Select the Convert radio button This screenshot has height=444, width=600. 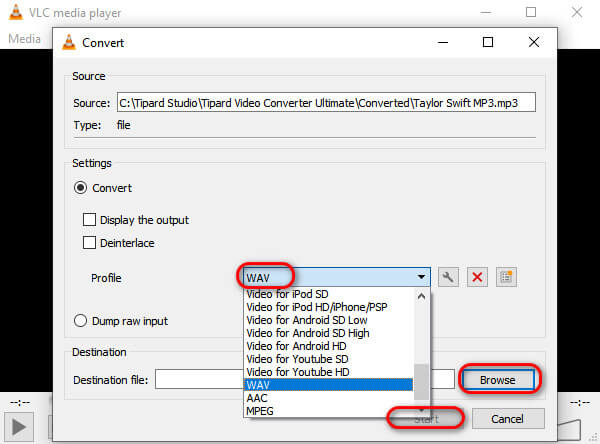(x=82, y=187)
